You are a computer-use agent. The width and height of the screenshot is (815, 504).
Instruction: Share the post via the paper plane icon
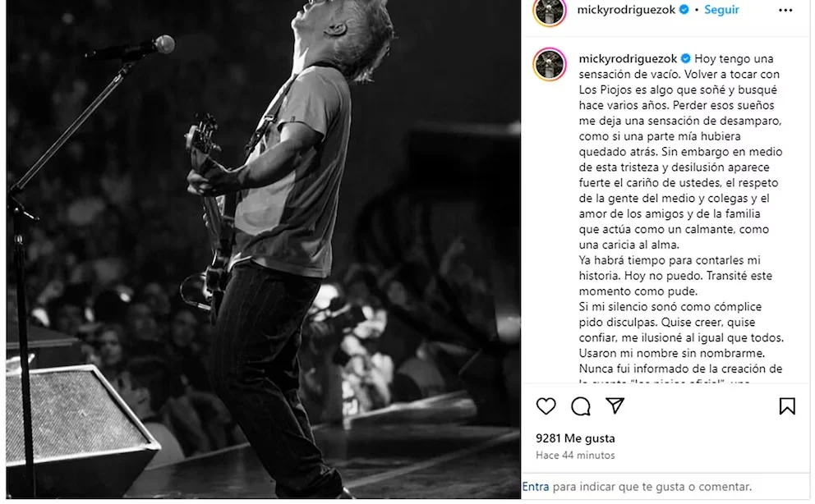(x=615, y=405)
